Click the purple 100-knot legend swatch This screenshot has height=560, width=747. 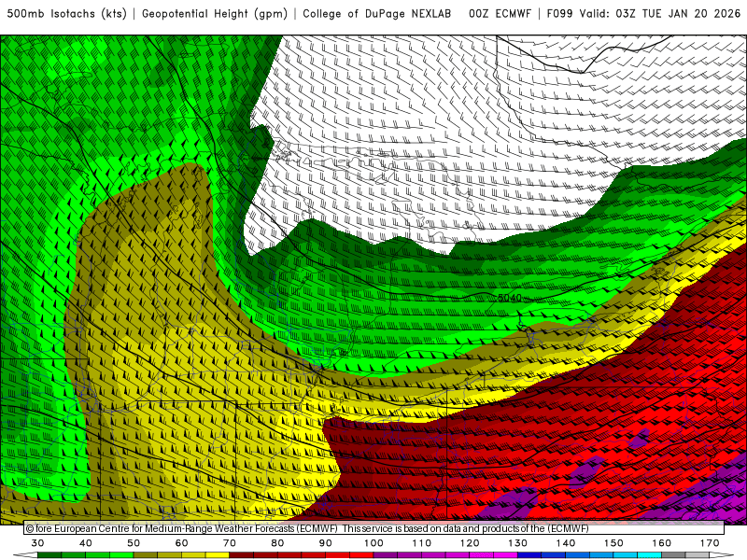(x=386, y=555)
